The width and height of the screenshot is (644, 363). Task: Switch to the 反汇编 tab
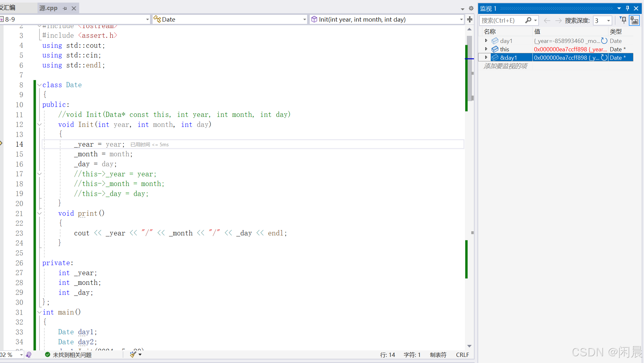point(8,8)
